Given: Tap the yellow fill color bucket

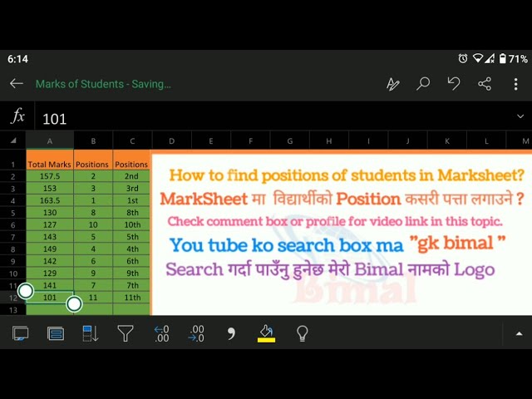Looking at the screenshot, I should click(266, 333).
